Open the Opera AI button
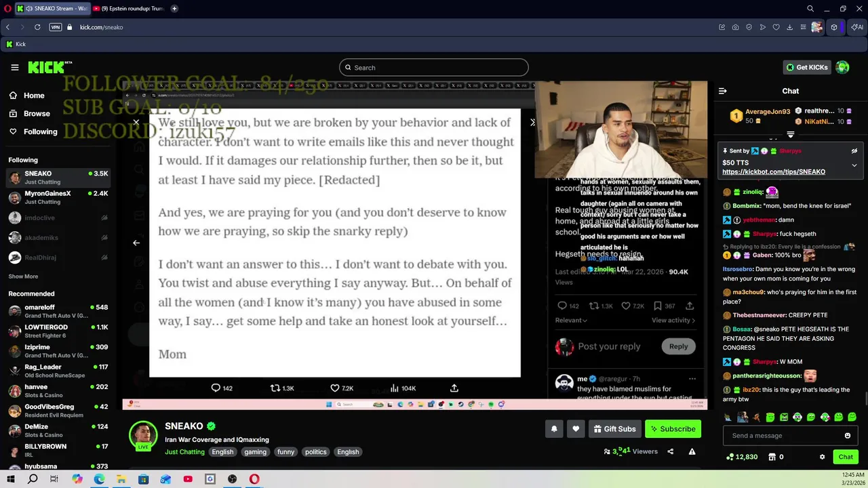This screenshot has width=868, height=488. 858,27
